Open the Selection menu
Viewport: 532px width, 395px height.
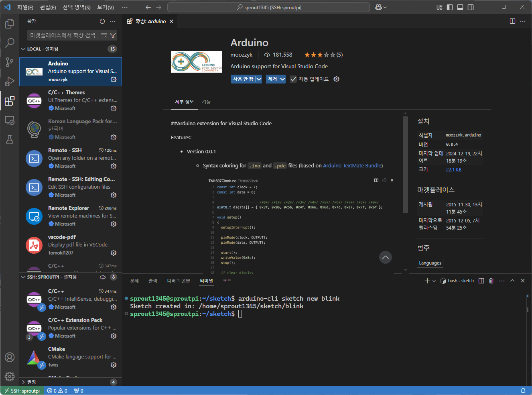click(77, 7)
